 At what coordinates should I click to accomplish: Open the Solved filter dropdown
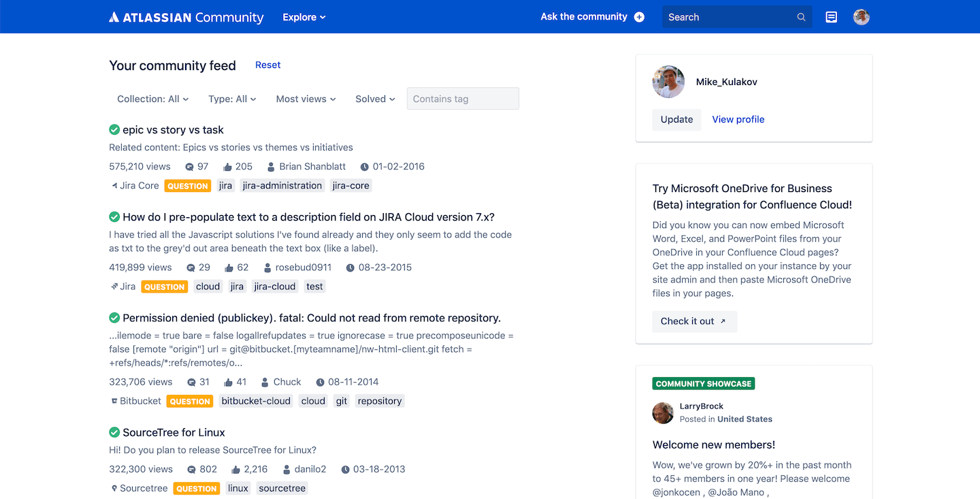click(374, 99)
